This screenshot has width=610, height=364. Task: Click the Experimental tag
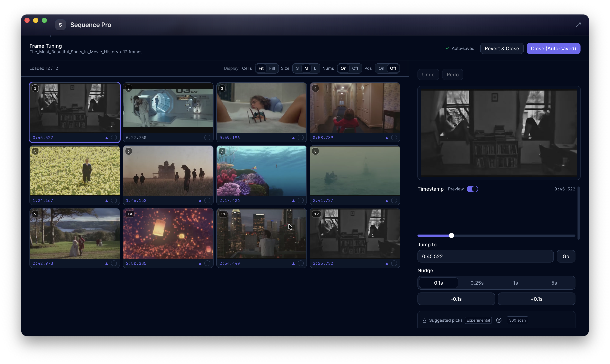[478, 320]
